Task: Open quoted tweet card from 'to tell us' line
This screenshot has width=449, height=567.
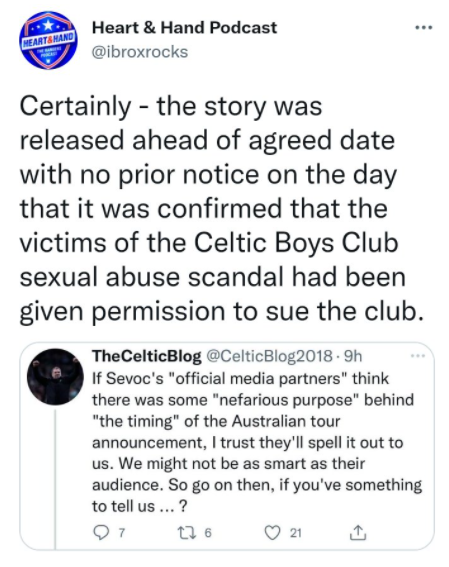Action: pos(140,506)
